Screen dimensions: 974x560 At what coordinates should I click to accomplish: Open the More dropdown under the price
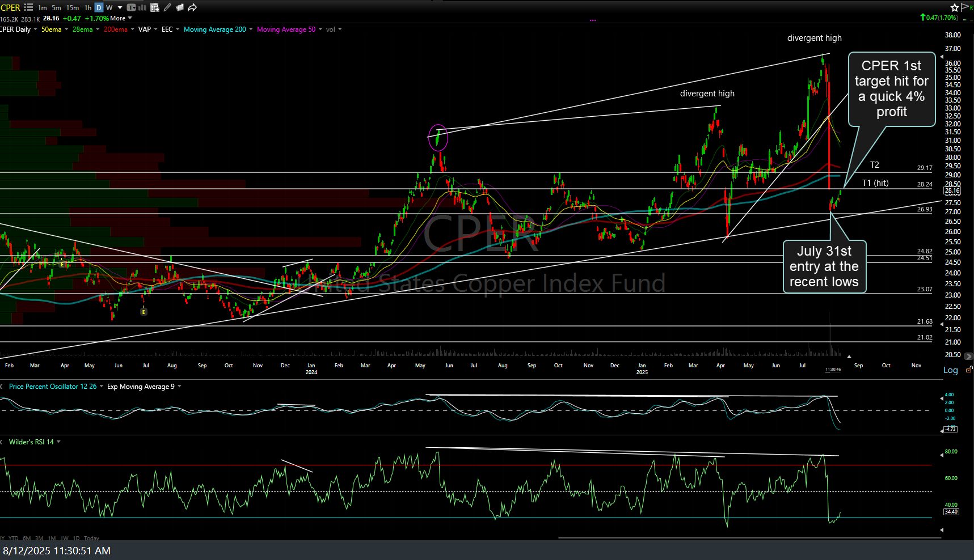117,18
